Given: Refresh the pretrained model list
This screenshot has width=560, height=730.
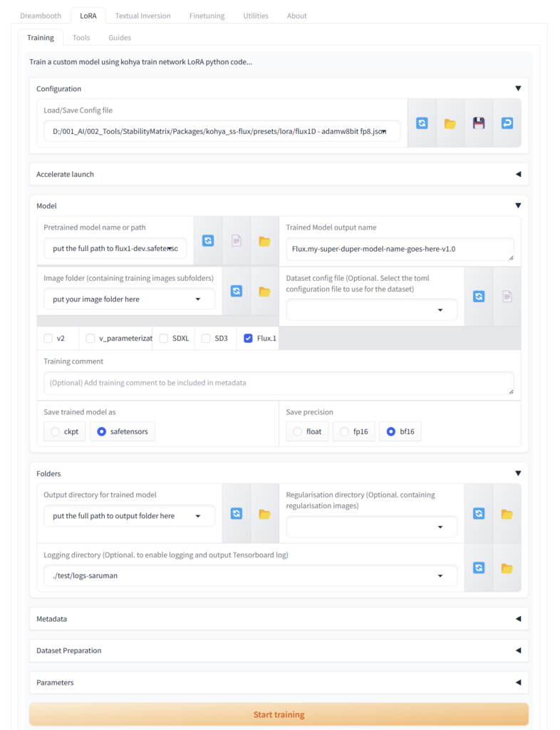Looking at the screenshot, I should [208, 241].
